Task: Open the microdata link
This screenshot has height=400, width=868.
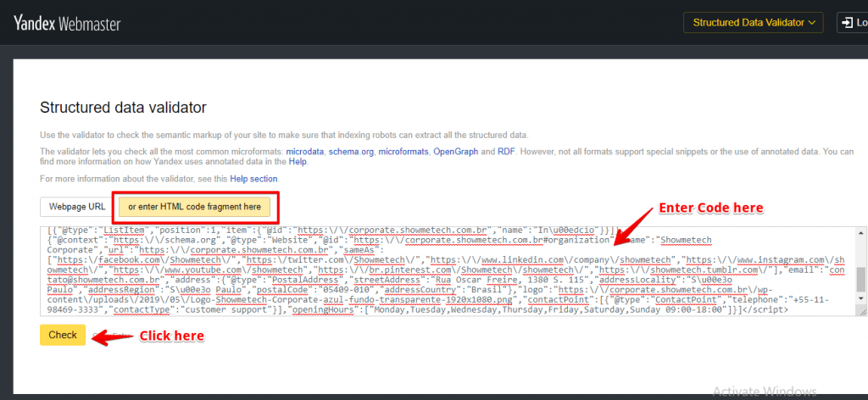Action: point(305,152)
